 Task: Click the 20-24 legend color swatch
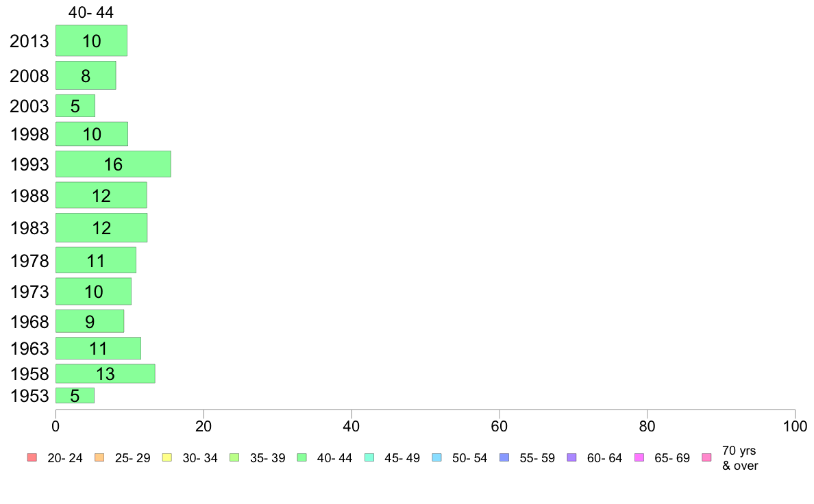point(32,457)
